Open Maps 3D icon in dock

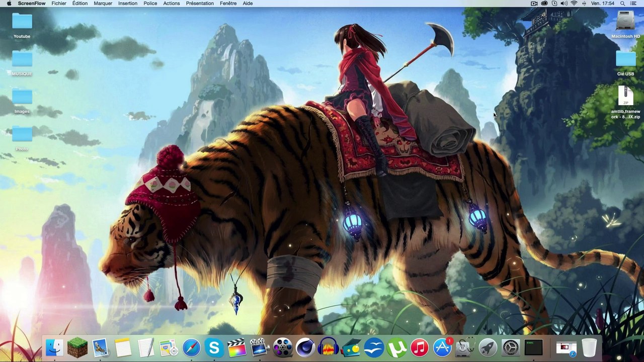(169, 347)
